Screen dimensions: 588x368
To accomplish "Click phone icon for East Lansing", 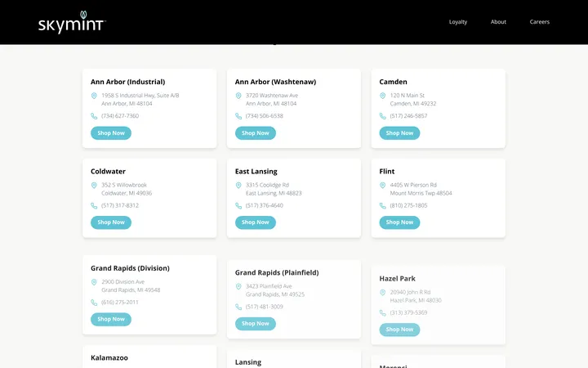I will coord(238,206).
